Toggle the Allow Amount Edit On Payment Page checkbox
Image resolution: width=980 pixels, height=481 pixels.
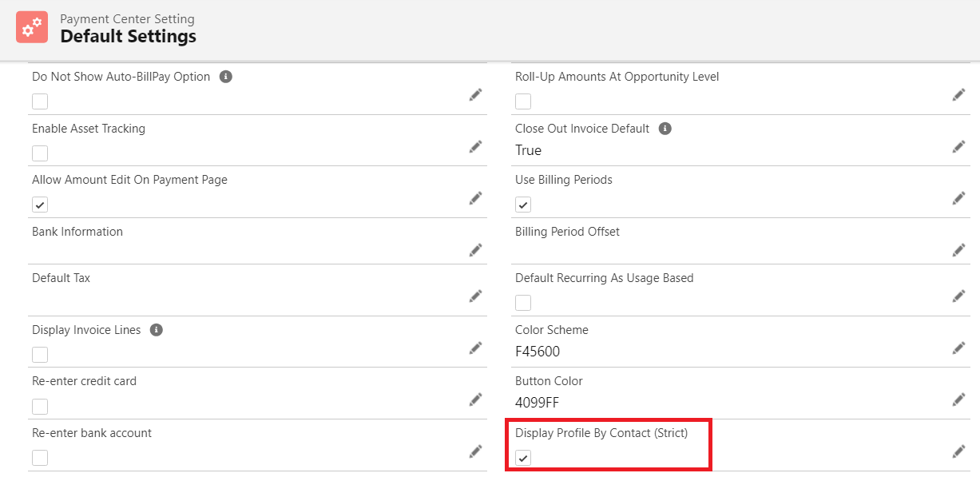tap(40, 205)
